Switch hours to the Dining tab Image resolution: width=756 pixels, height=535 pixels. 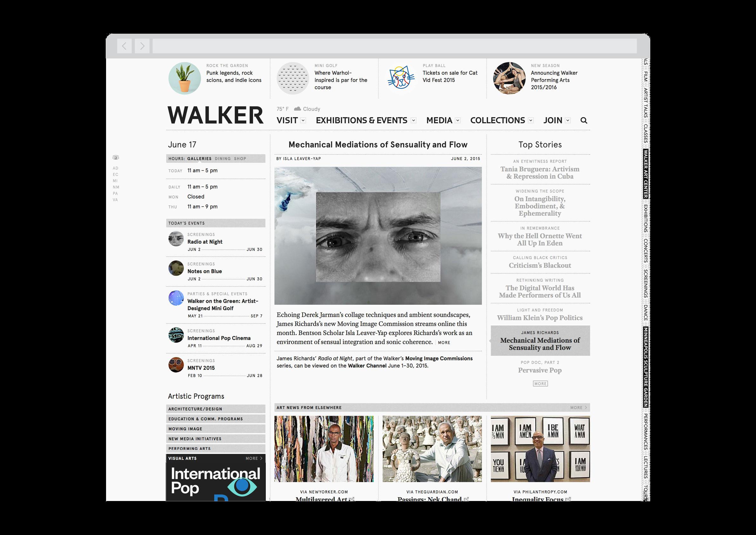(223, 159)
